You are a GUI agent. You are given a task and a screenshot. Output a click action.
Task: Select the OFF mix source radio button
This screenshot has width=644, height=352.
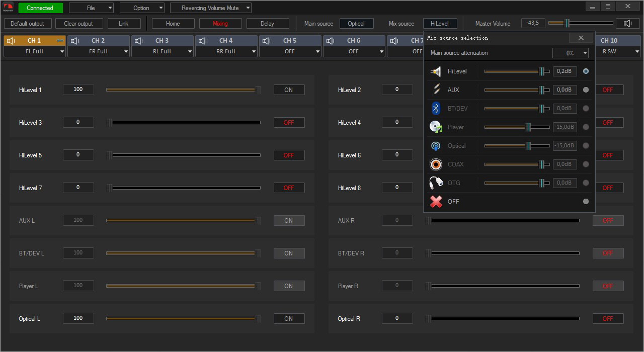(586, 202)
